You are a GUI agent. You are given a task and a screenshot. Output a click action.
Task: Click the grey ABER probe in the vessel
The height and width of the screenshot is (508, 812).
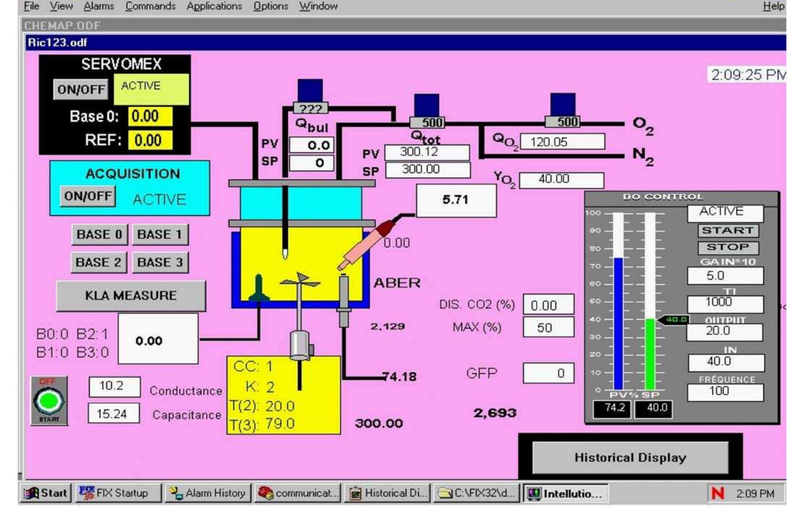pyautogui.click(x=344, y=300)
